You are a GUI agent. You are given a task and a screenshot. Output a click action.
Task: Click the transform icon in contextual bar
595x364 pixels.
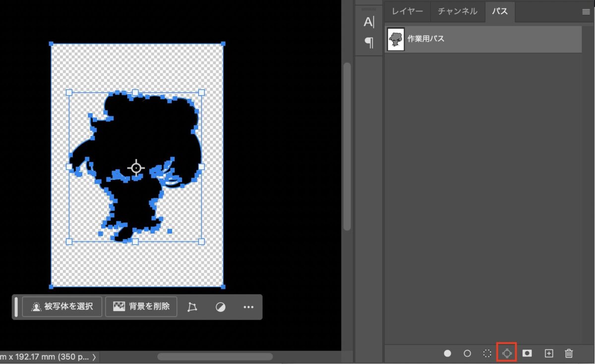coord(192,307)
